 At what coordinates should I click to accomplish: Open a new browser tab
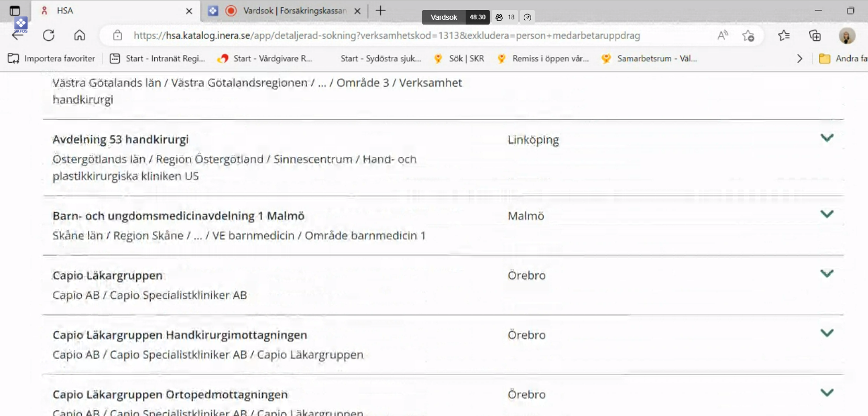pos(381,10)
